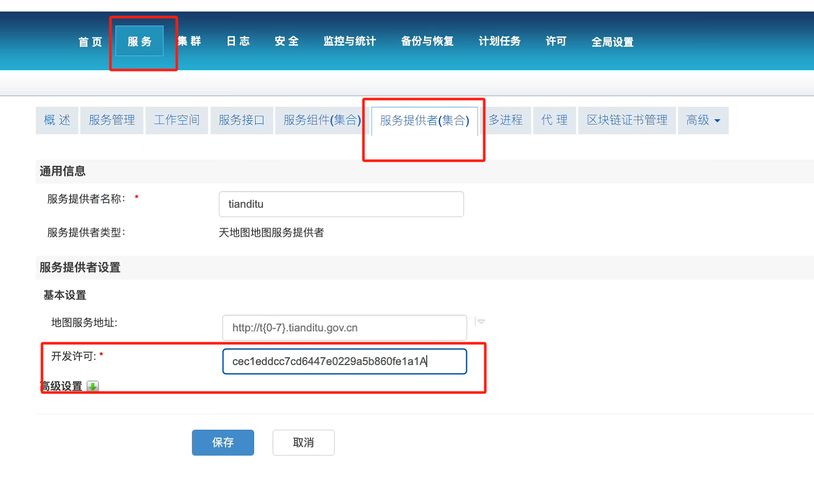Open 安全 navigation item

click(287, 41)
